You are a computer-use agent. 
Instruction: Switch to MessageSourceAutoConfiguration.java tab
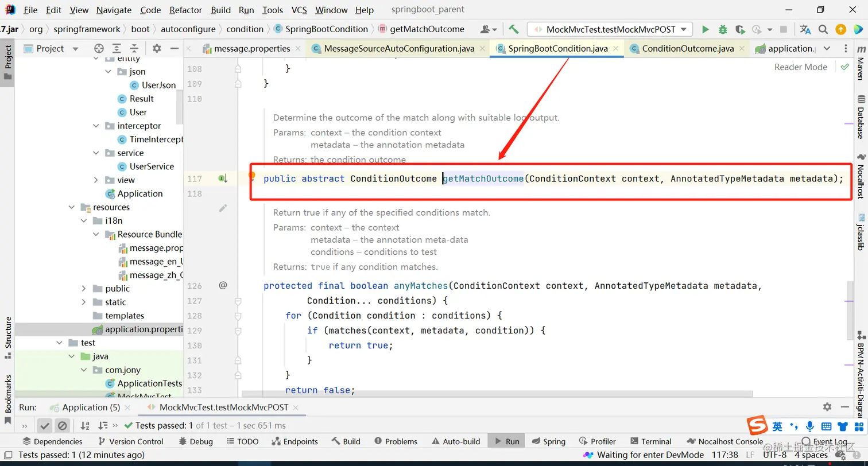point(399,49)
